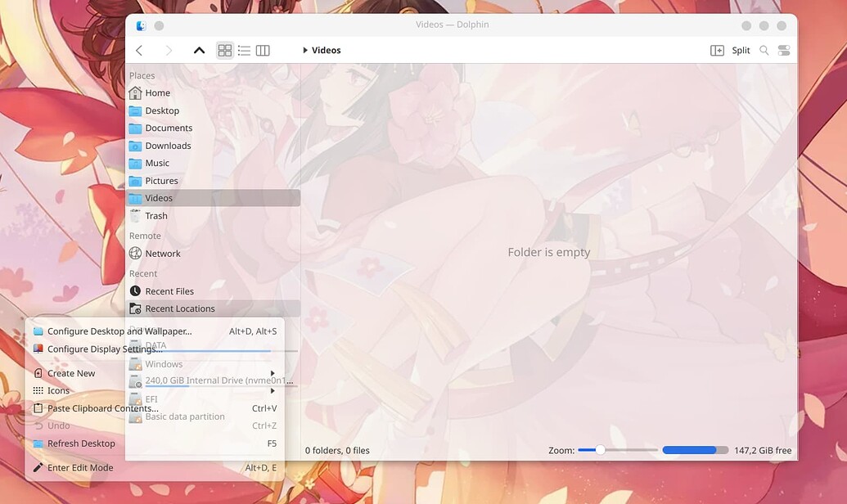Switch to Column view mode
The height and width of the screenshot is (504, 847).
pyautogui.click(x=262, y=50)
